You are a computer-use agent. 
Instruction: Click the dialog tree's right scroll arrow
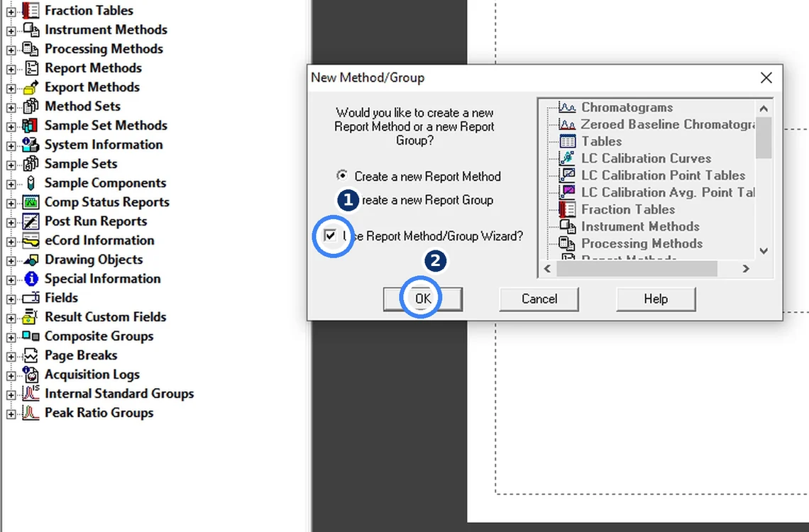point(746,269)
